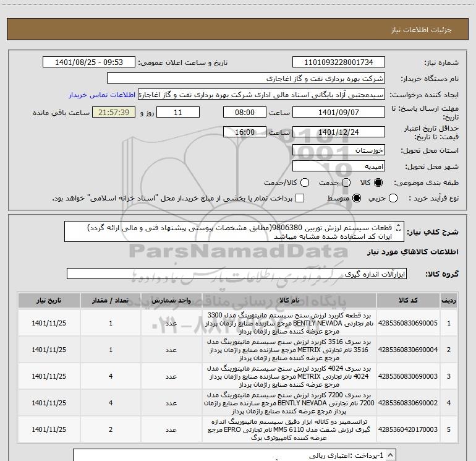Click the BENTLY NEVADA model 3300 item name
476x461 pixels.
(x=289, y=323)
